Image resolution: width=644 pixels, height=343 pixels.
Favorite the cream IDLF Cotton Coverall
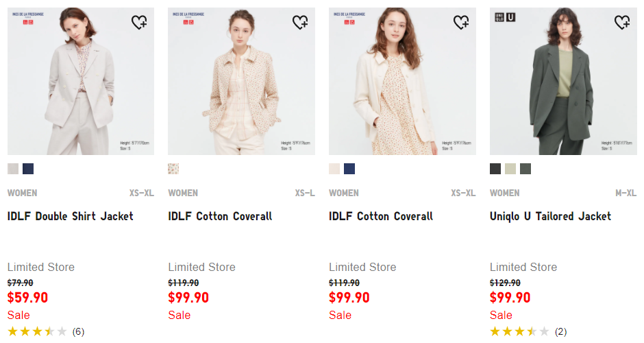461,22
